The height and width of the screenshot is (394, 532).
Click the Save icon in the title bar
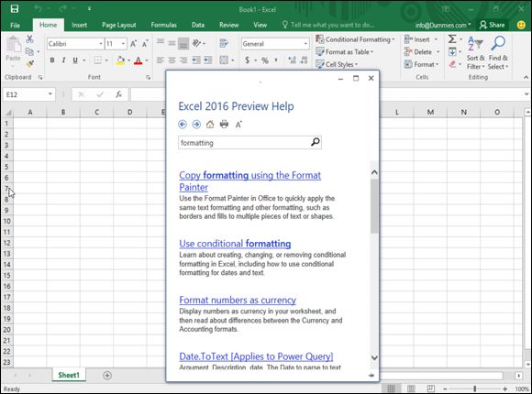click(x=15, y=9)
